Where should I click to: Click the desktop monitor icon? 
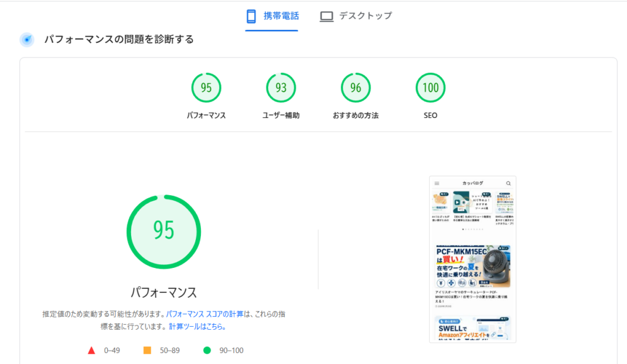click(x=326, y=17)
